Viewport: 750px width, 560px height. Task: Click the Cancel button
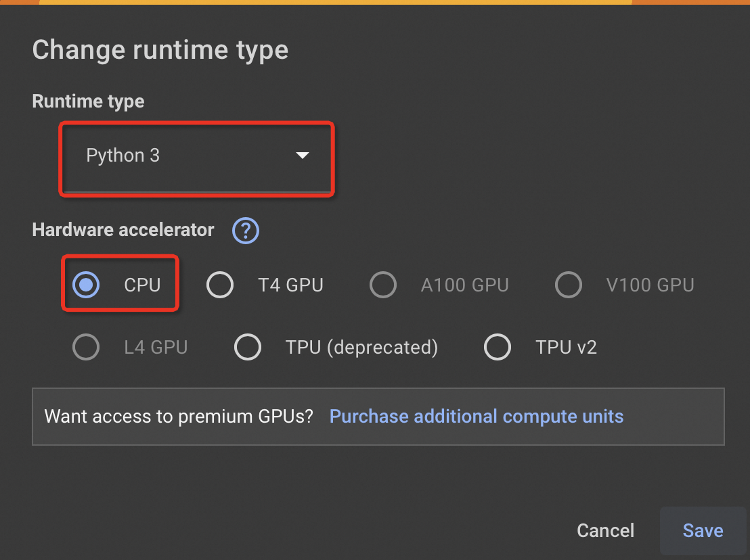click(606, 530)
